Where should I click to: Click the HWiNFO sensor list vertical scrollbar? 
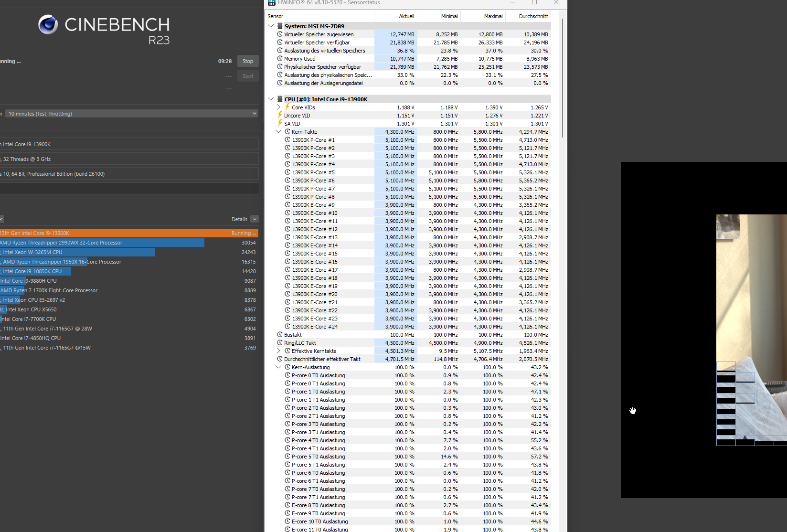[563, 78]
